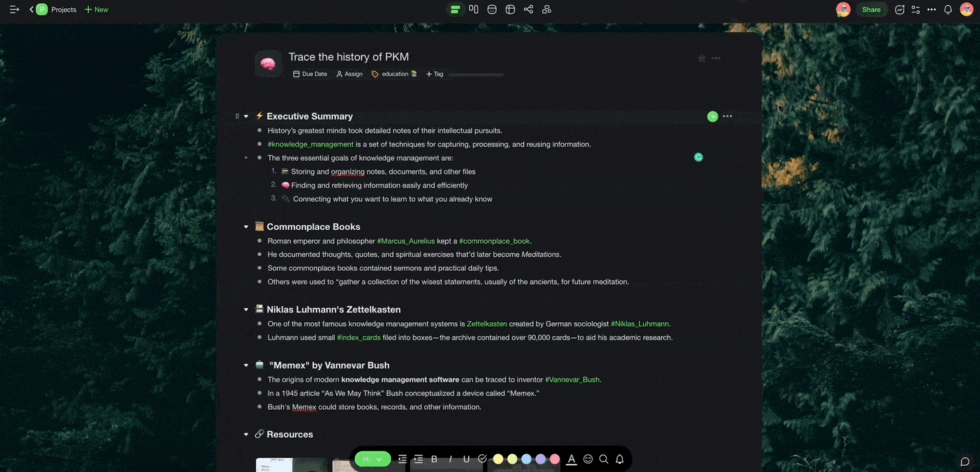
Task: Open the mind map view icon
Action: (x=546, y=9)
